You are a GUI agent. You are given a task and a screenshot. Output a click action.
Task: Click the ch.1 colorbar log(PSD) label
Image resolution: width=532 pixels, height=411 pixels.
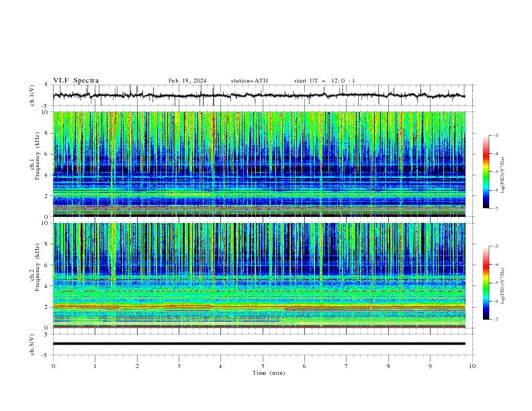(502, 175)
